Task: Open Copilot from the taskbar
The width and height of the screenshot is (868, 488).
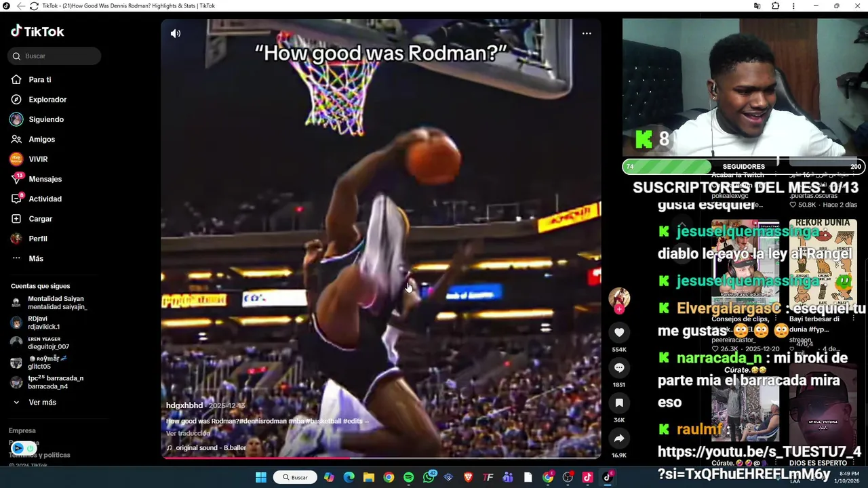Action: point(329,477)
